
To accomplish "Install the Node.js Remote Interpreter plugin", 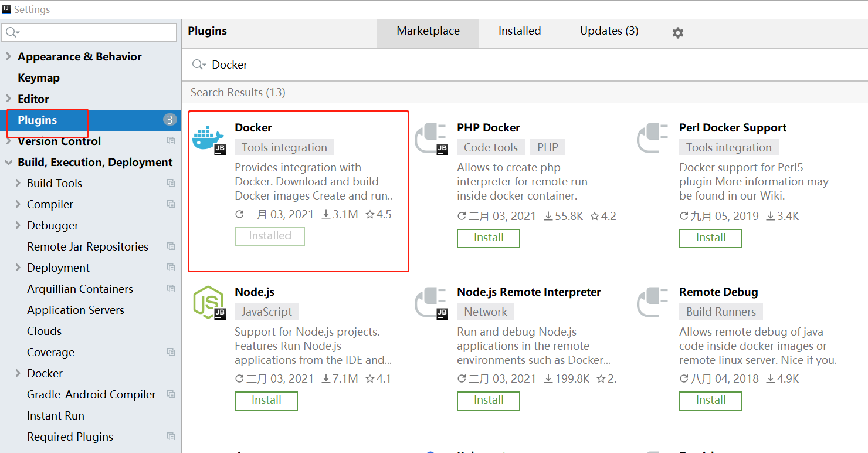I will click(x=488, y=401).
